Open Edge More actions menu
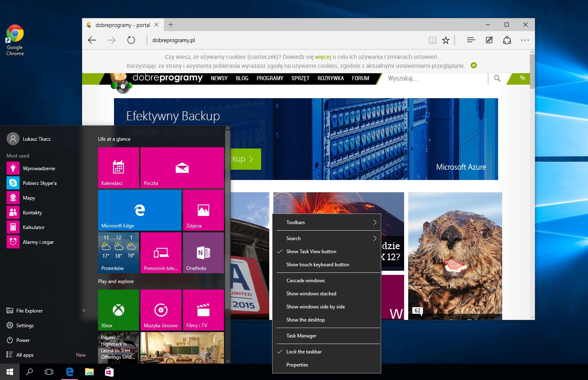Image resolution: width=588 pixels, height=380 pixels. 525,40
